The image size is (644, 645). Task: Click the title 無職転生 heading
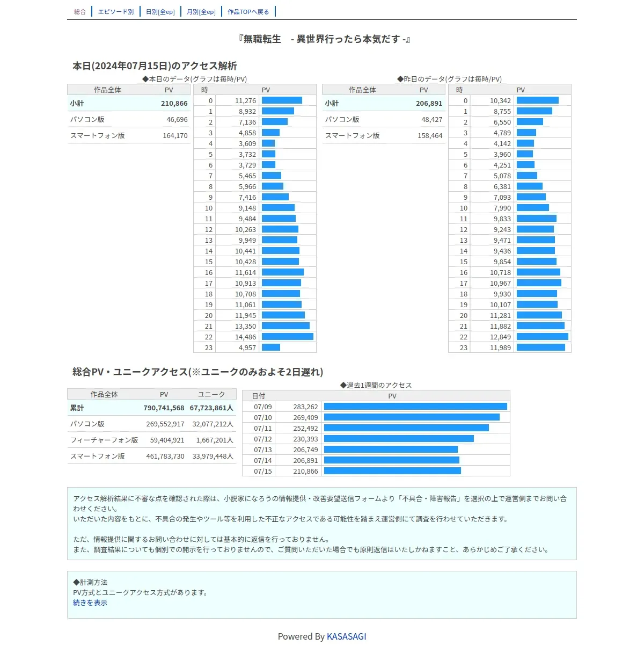pos(325,39)
